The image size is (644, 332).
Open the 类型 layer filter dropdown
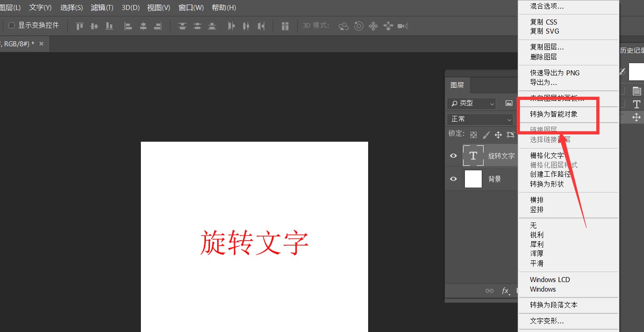[471, 103]
